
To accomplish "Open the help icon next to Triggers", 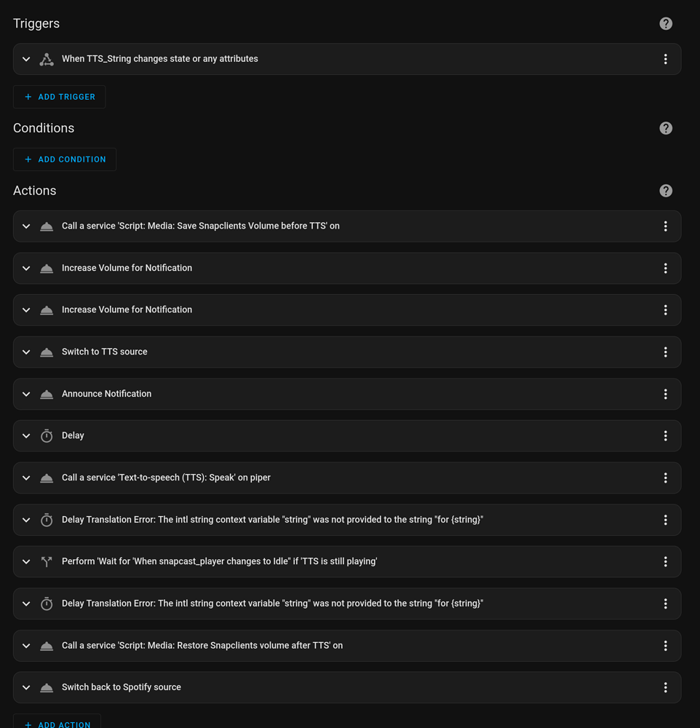I will 666,23.
